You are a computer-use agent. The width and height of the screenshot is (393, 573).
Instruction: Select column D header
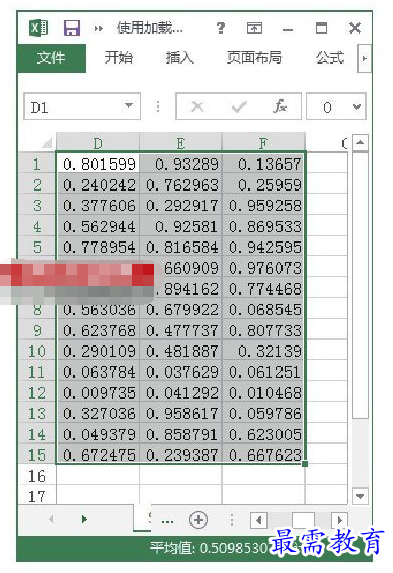pyautogui.click(x=98, y=143)
